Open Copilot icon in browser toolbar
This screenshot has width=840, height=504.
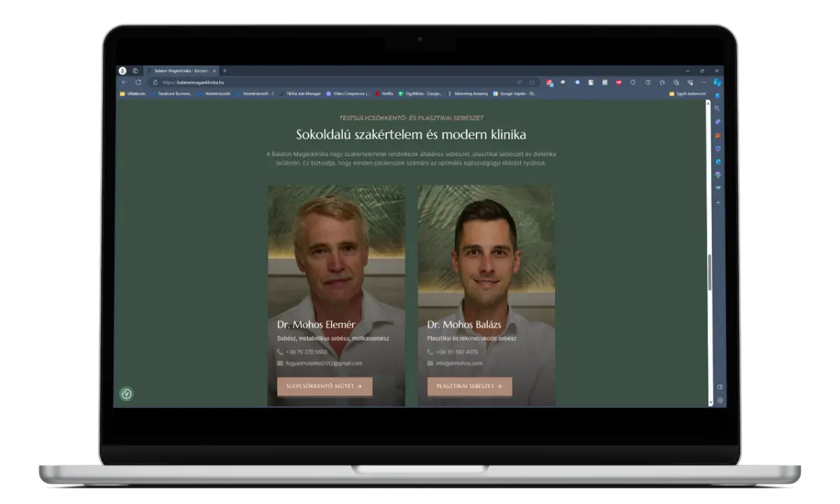[717, 82]
